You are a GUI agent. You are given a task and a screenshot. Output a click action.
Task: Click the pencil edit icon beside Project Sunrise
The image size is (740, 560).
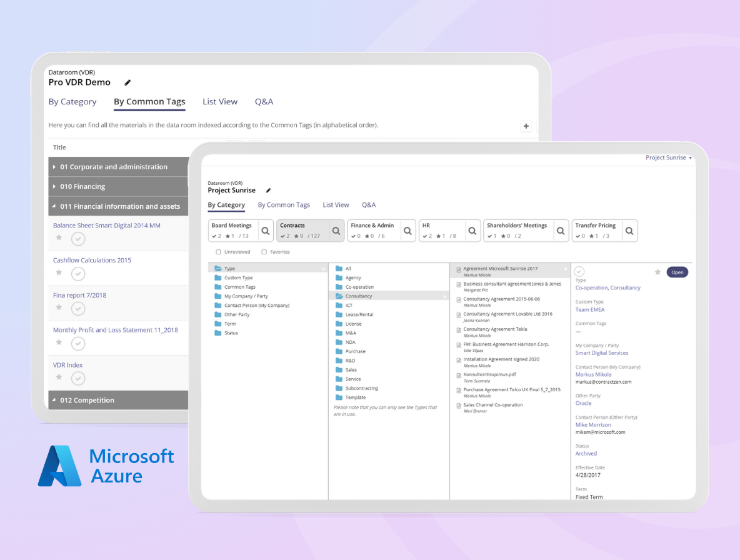[269, 191]
